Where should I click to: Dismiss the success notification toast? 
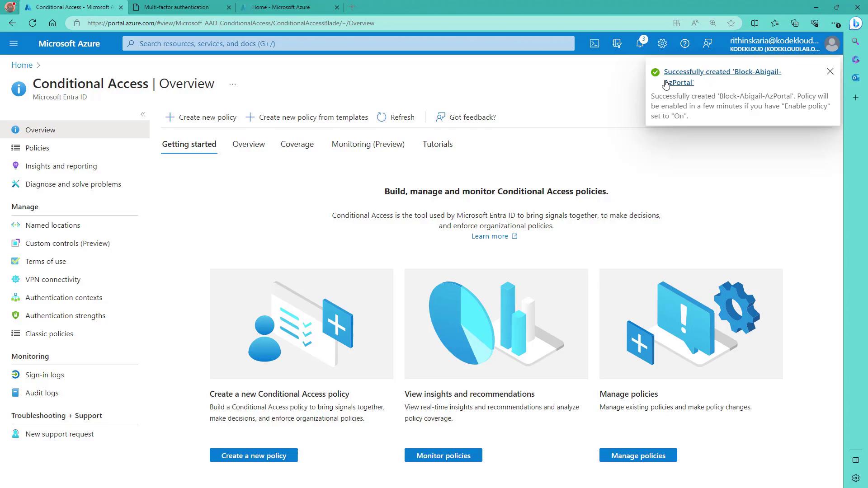[x=830, y=71]
